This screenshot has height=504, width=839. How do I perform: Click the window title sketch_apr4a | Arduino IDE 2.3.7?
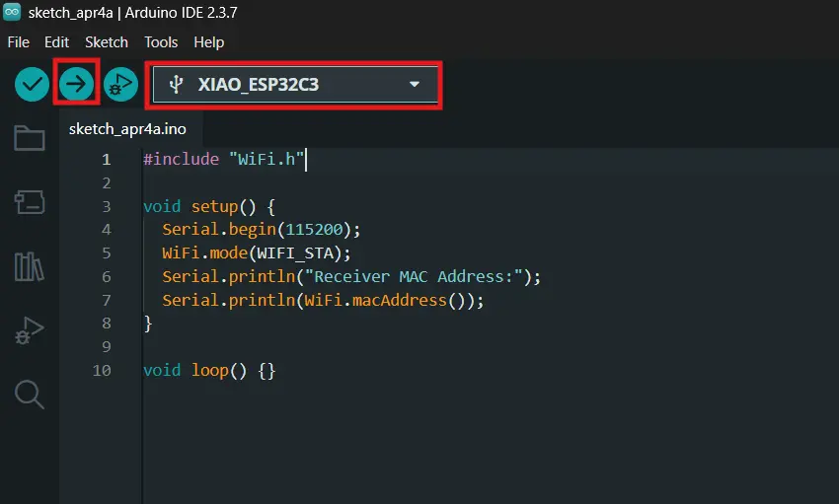tap(132, 12)
